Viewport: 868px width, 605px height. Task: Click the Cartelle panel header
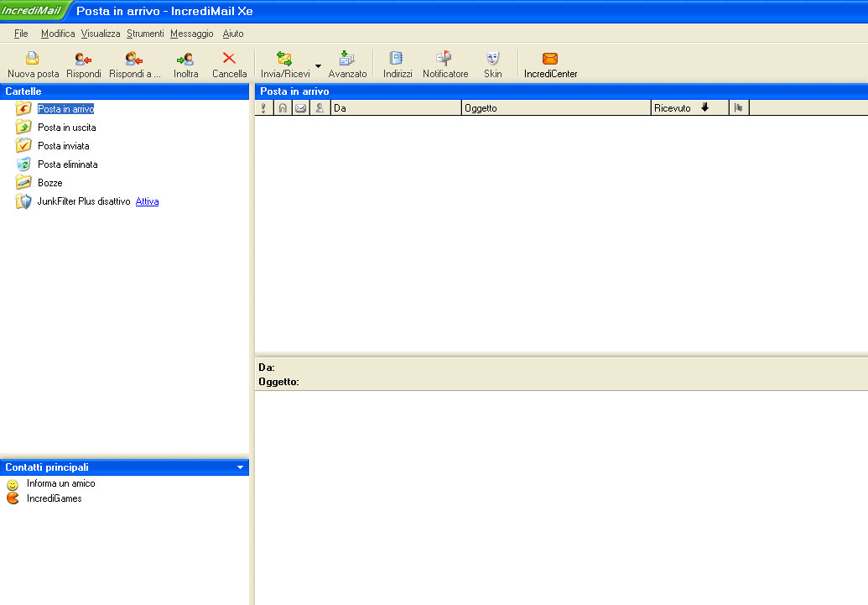pyautogui.click(x=125, y=91)
